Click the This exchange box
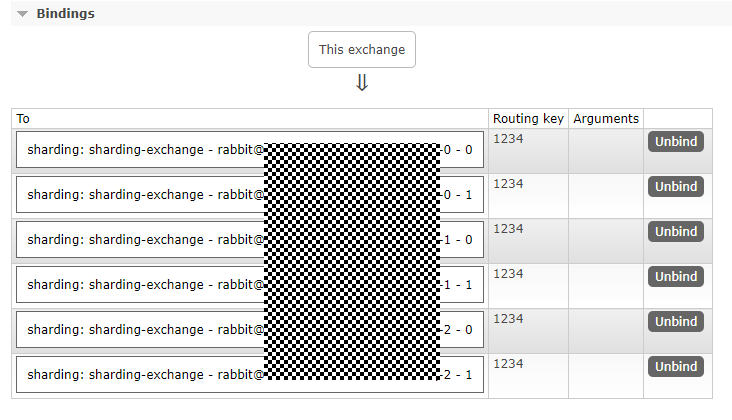732x420 pixels. coord(362,49)
